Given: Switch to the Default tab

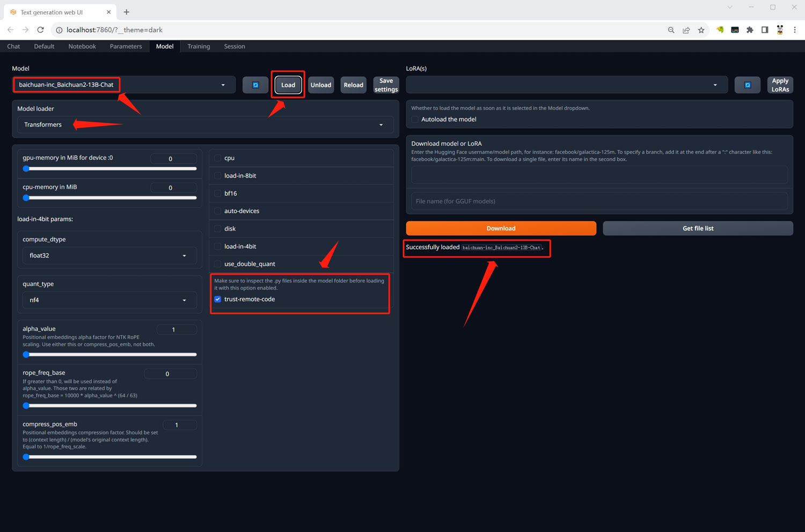Looking at the screenshot, I should coord(44,47).
